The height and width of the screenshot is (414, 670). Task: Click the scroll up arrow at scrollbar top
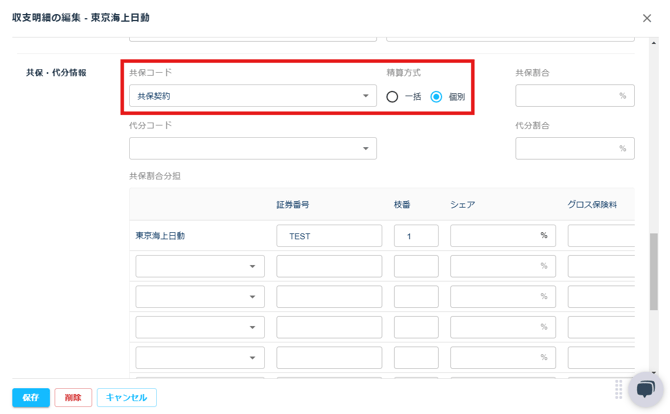[654, 43]
